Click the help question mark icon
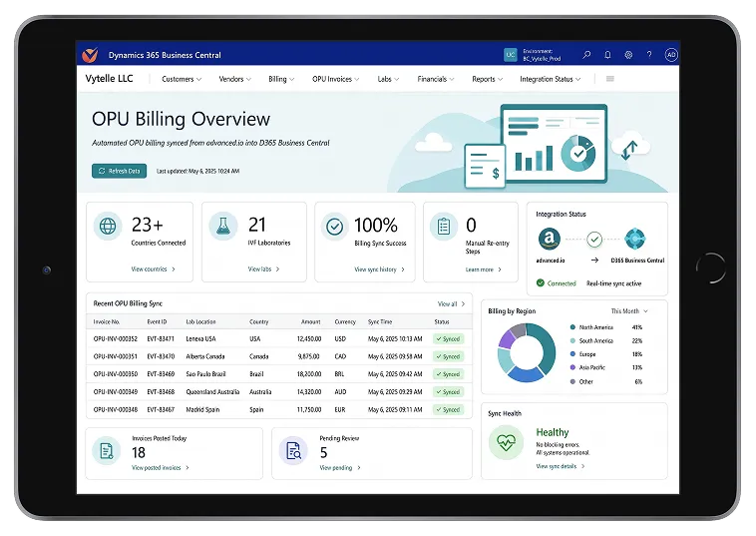The width and height of the screenshot is (756, 536). (649, 55)
